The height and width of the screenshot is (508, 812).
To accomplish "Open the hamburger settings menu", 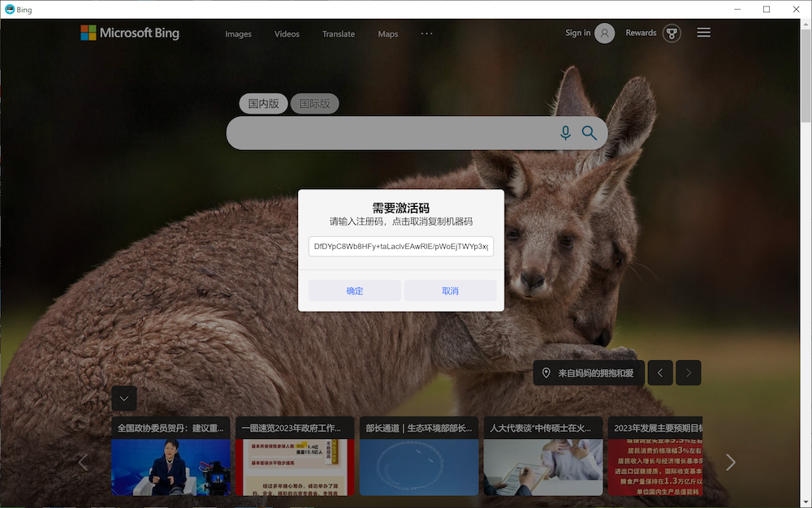I will [x=703, y=32].
